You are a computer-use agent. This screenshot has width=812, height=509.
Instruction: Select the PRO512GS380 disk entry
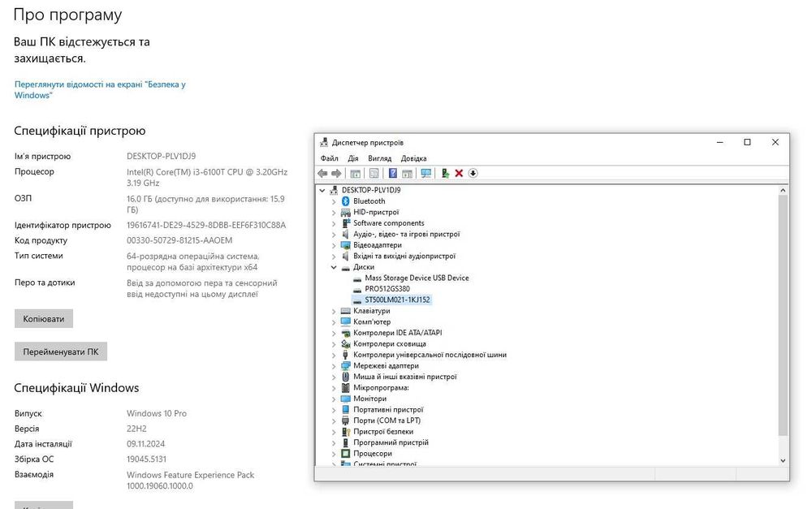coord(387,289)
